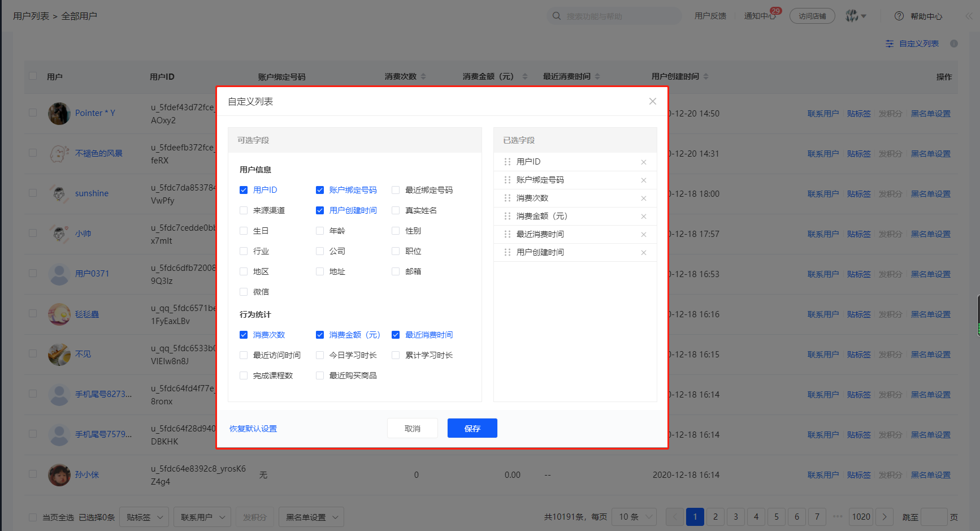Open the 联系用户 batch dropdown
Viewport: 980px width, 531px height.
coord(202,517)
